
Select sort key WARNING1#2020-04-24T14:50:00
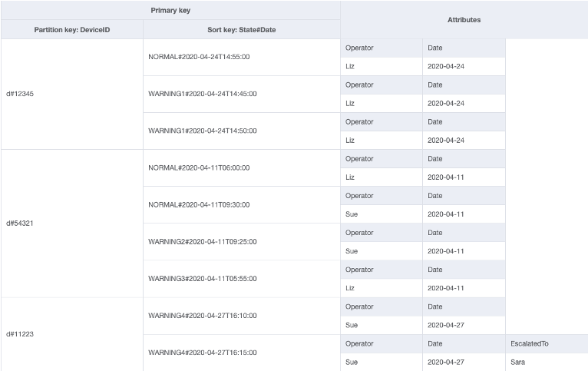pyautogui.click(x=202, y=131)
